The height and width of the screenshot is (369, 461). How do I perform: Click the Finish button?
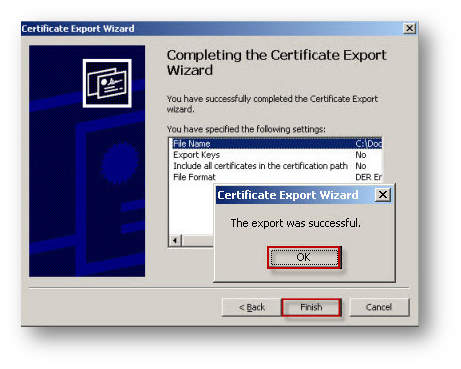tap(311, 307)
